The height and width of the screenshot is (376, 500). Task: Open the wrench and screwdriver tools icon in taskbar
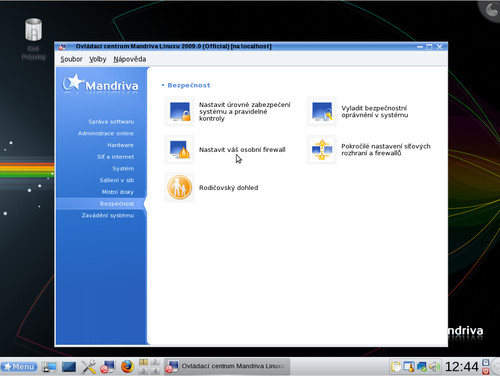(x=89, y=367)
